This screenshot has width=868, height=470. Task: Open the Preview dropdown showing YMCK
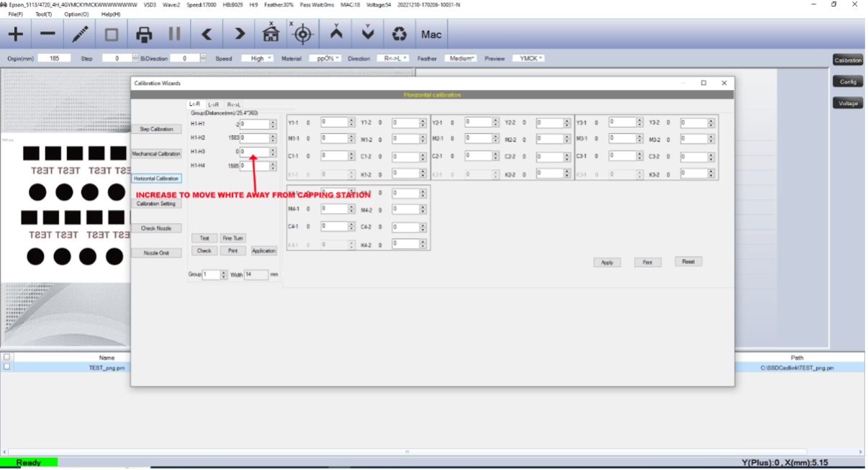click(528, 58)
